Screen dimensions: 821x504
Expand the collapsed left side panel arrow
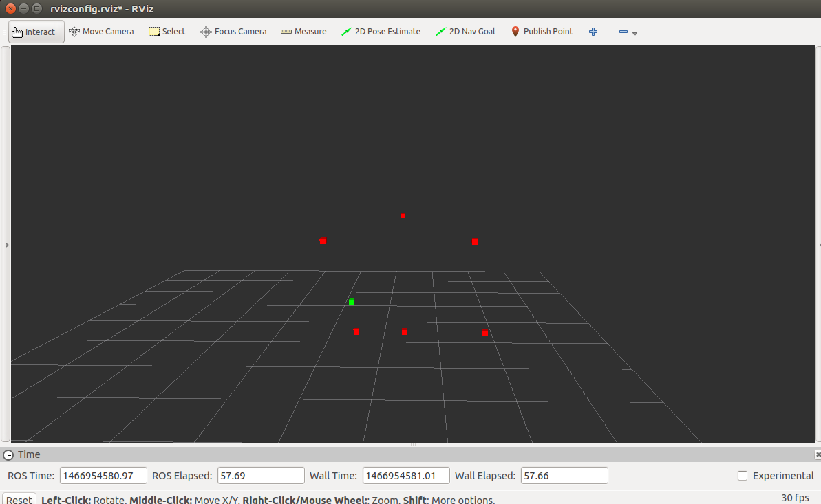click(x=7, y=245)
